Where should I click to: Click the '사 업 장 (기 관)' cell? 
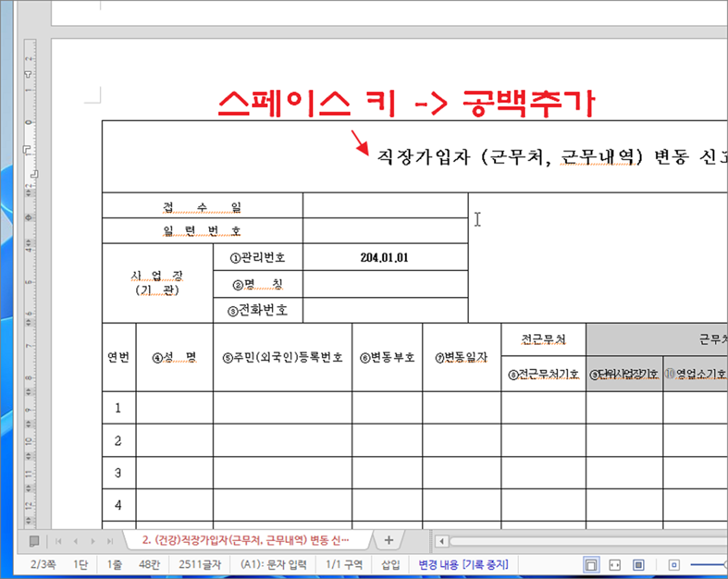[x=157, y=283]
